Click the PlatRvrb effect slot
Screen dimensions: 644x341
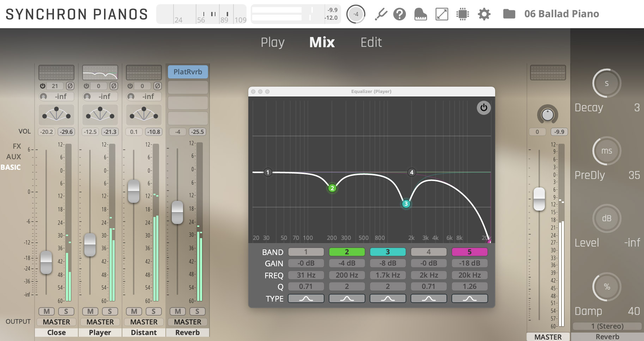click(x=188, y=72)
